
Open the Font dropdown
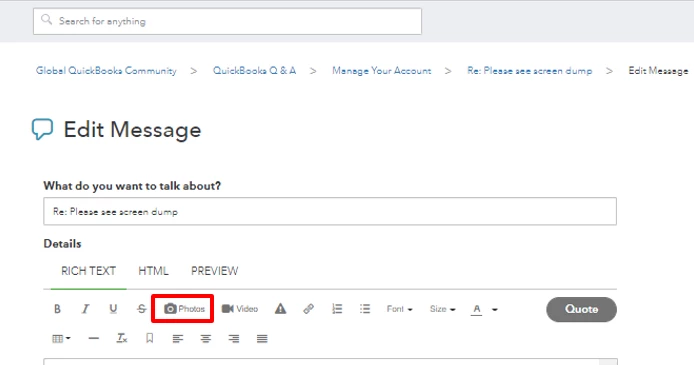click(399, 309)
